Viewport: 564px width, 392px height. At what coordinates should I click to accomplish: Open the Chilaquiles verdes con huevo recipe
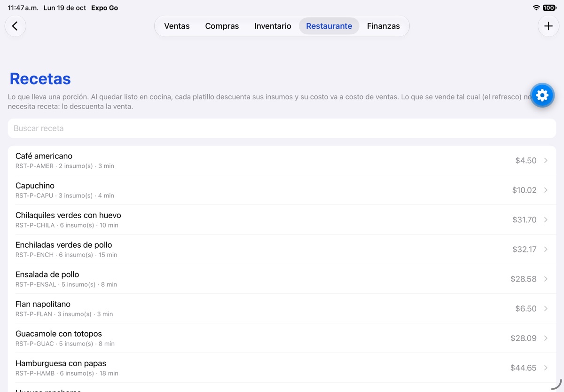pyautogui.click(x=282, y=220)
